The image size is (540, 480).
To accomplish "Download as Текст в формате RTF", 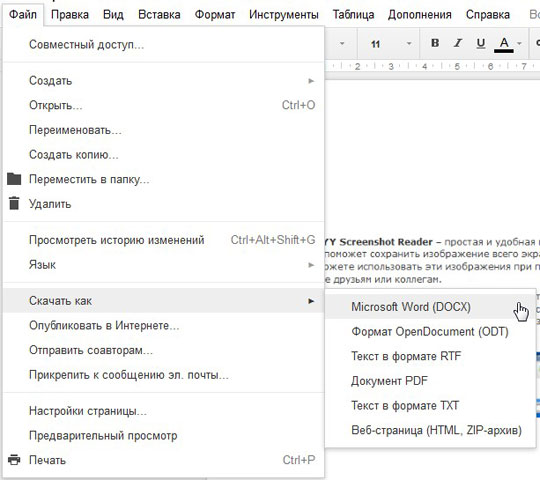I will (430, 356).
